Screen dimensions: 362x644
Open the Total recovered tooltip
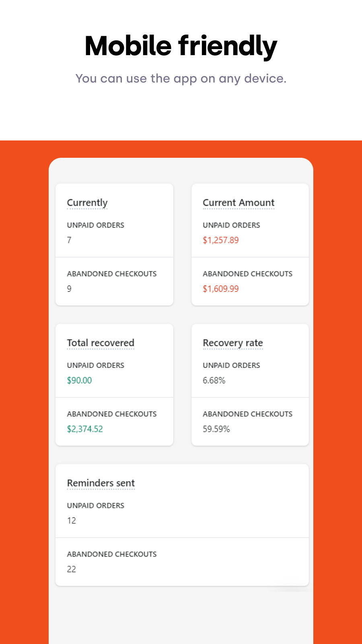click(x=101, y=343)
